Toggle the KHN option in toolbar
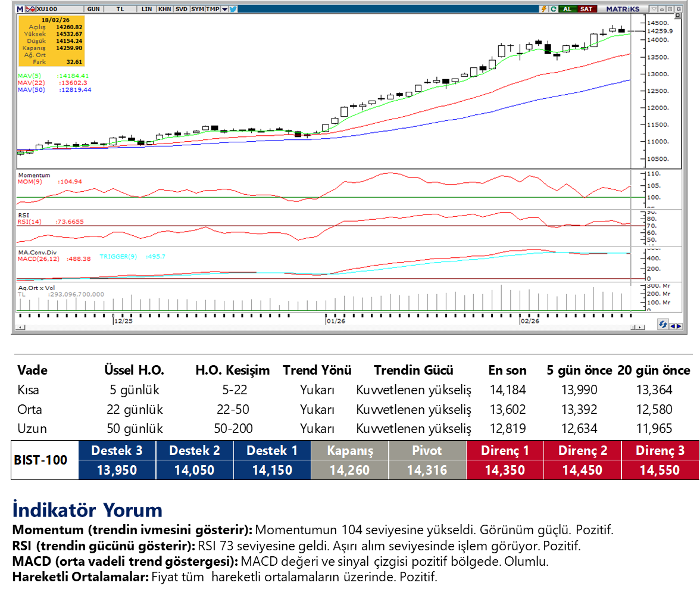700x592 pixels. pyautogui.click(x=164, y=9)
